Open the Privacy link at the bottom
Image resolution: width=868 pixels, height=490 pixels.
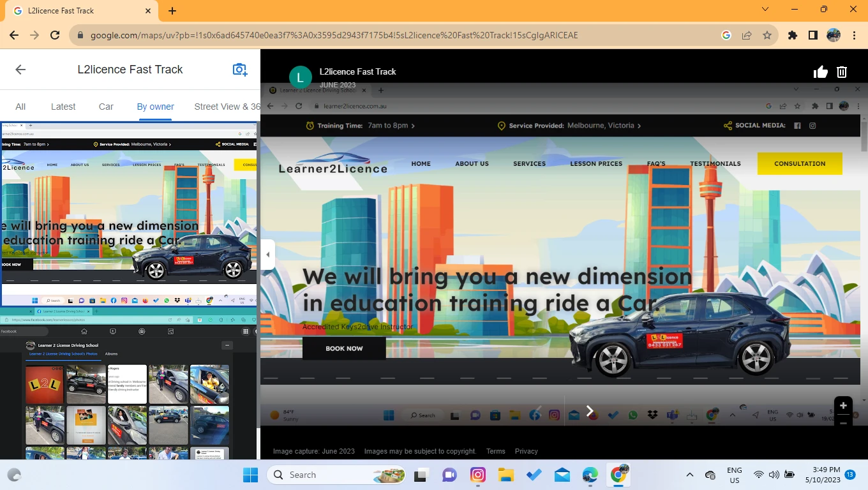coord(526,451)
